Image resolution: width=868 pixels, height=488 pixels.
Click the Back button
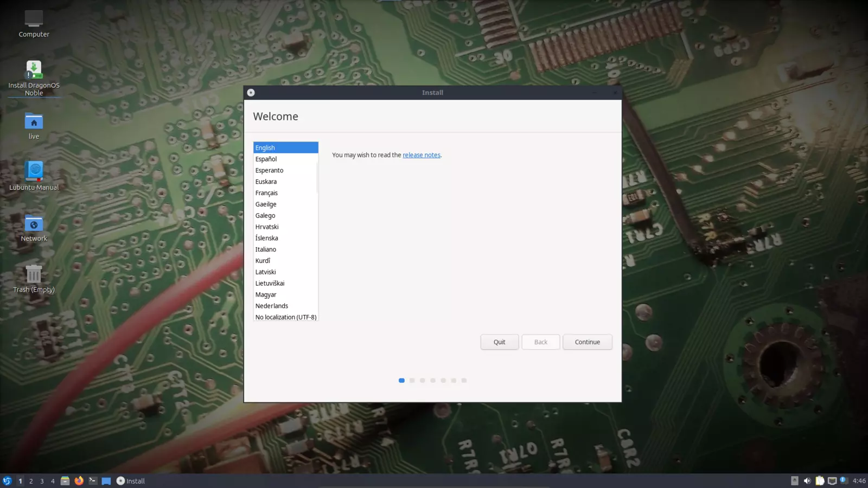[x=541, y=342]
